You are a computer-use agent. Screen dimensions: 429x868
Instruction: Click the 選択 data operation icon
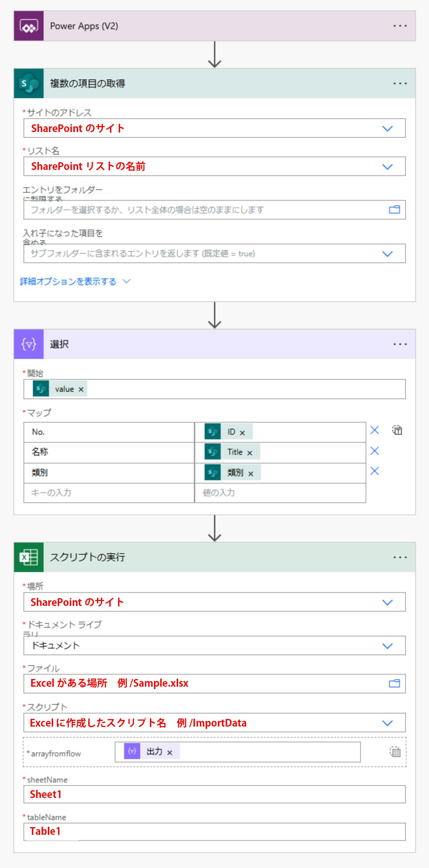tap(29, 344)
